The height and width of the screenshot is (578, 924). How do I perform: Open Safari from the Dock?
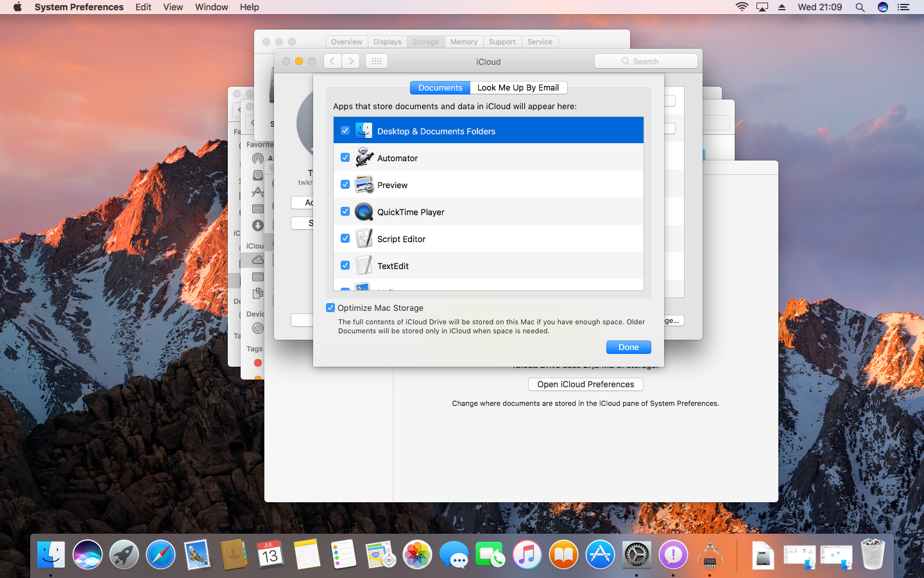[x=160, y=555]
